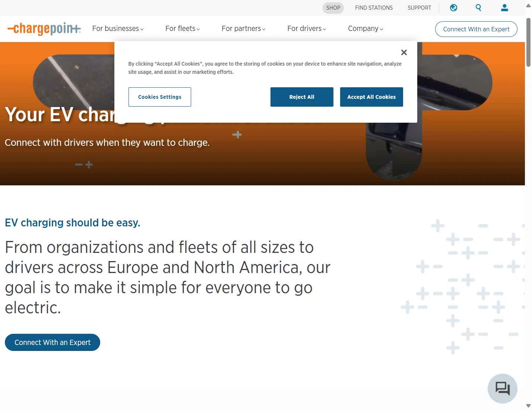Click header Connect With an Expert button
This screenshot has width=532, height=411.
[x=476, y=29]
